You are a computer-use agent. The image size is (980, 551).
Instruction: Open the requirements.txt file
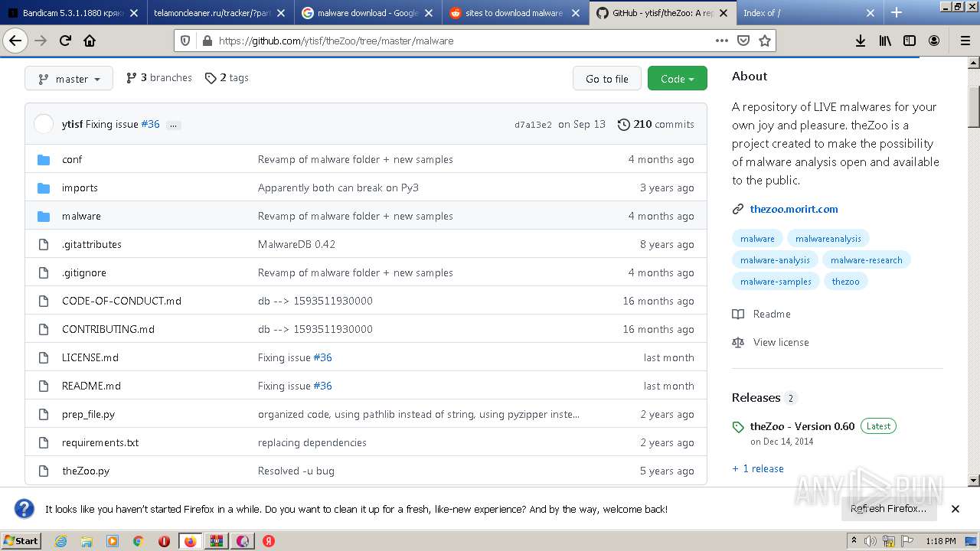pyautogui.click(x=100, y=442)
